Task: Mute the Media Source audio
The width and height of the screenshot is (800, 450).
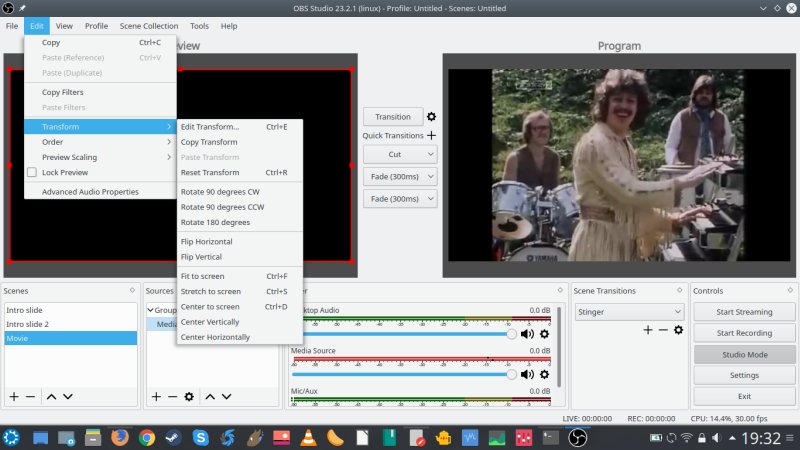Action: coord(527,374)
